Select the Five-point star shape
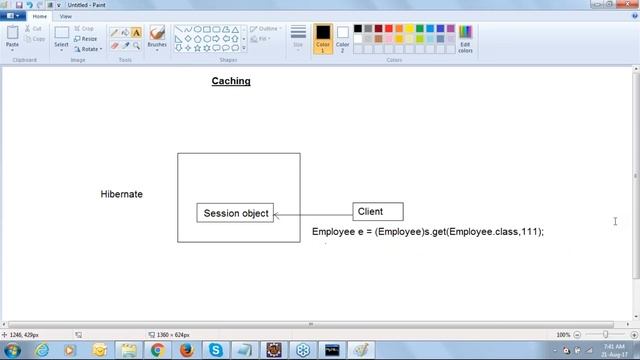640x360 pixels. click(x=197, y=48)
